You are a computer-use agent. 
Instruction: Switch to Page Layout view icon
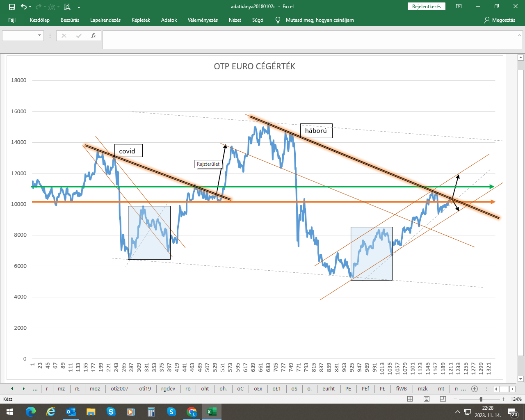coord(427,399)
